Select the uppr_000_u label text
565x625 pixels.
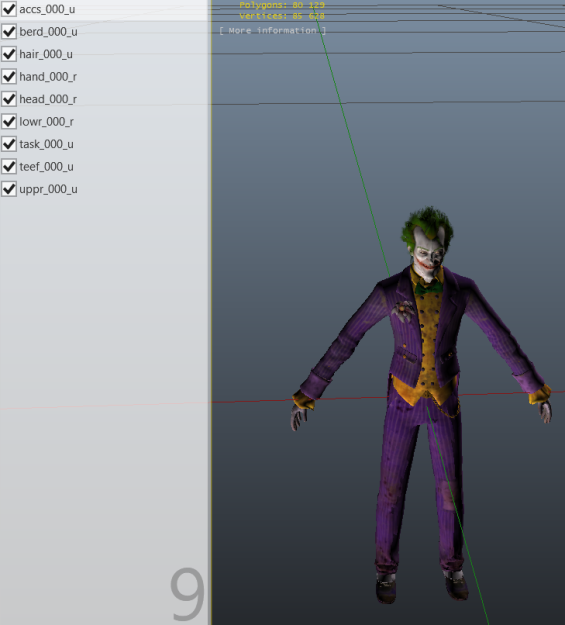(48, 189)
